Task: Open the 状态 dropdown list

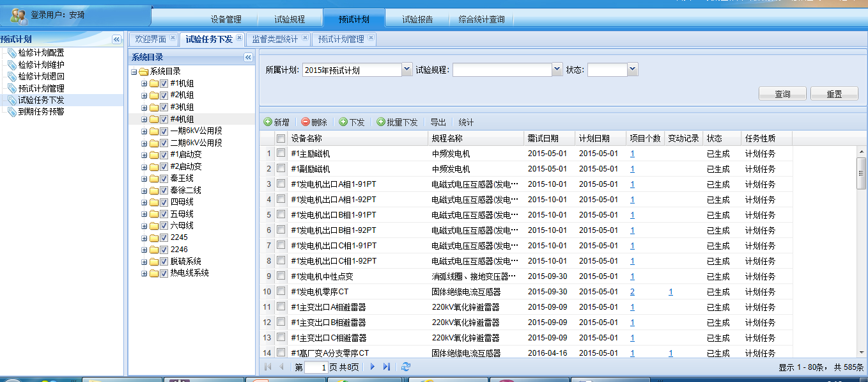Action: (632, 69)
